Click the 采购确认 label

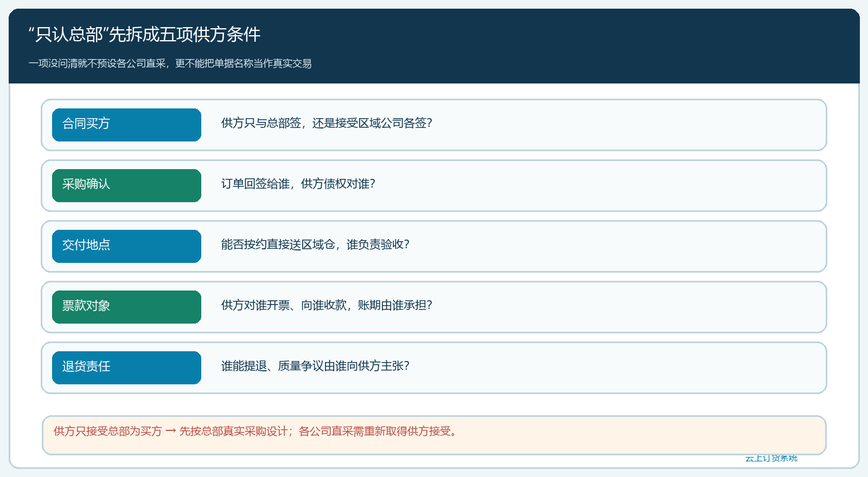126,185
